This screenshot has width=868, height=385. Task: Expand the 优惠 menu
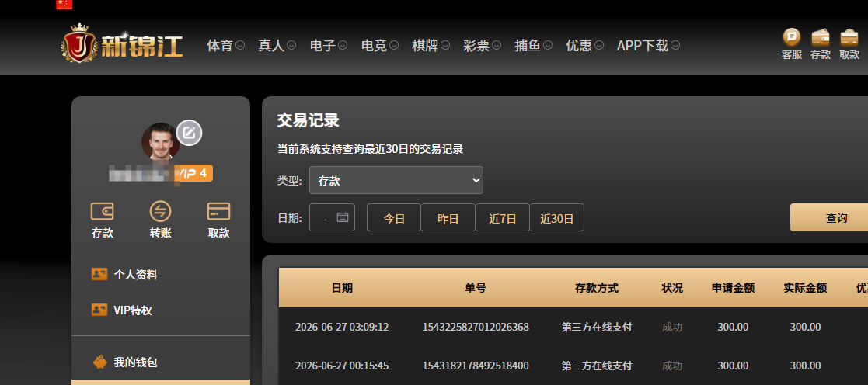(584, 45)
